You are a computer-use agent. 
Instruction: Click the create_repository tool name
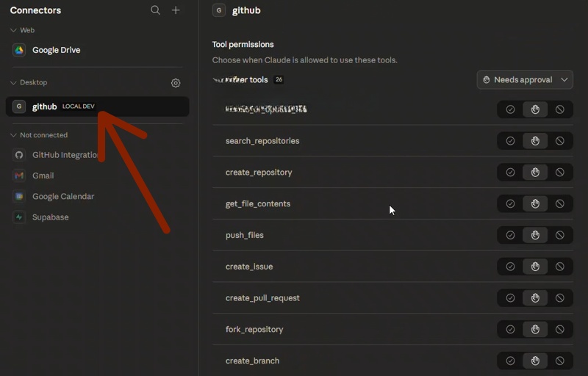click(259, 173)
